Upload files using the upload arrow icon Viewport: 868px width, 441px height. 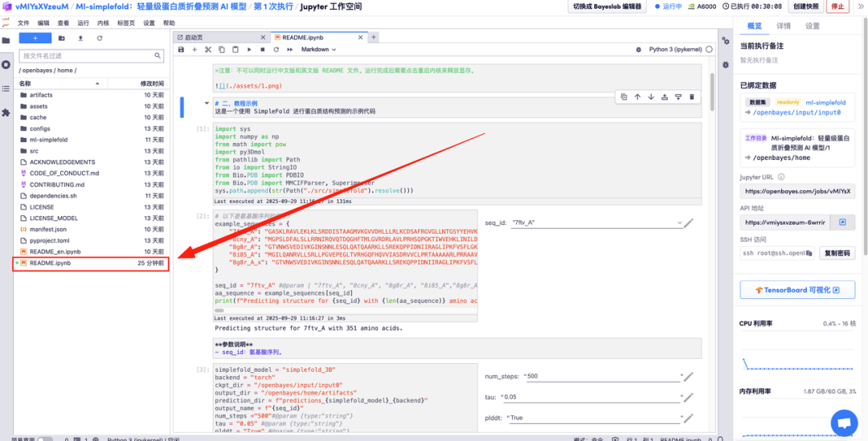[x=80, y=38]
